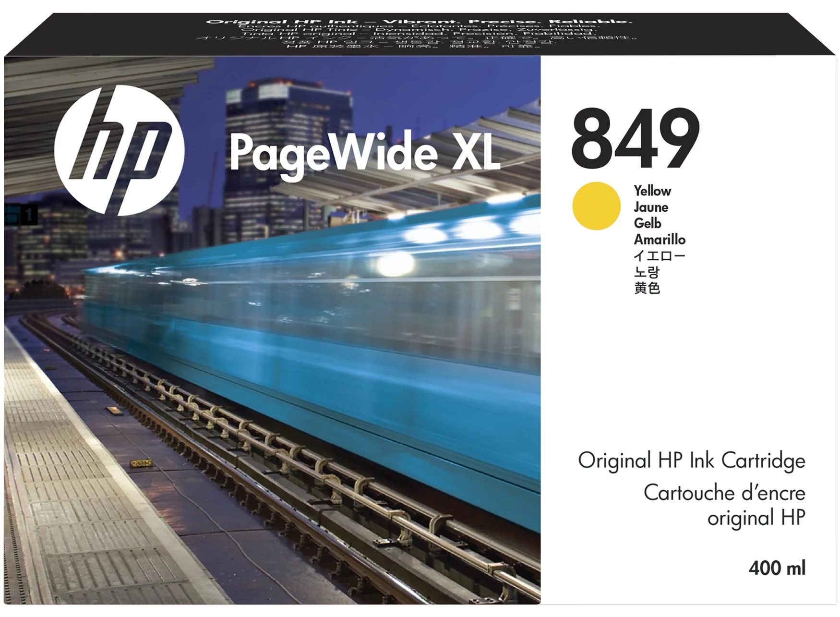
Task: Select the English 'Yellow' color label
Action: [652, 191]
